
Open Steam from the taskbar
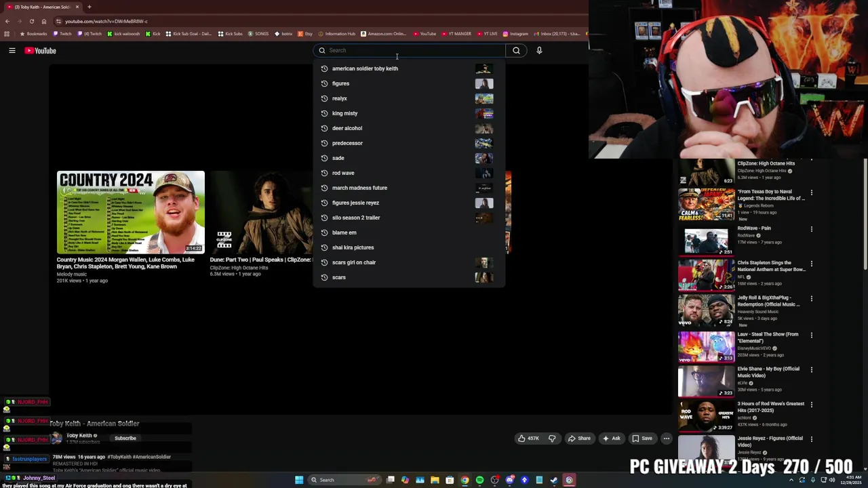[x=554, y=480]
